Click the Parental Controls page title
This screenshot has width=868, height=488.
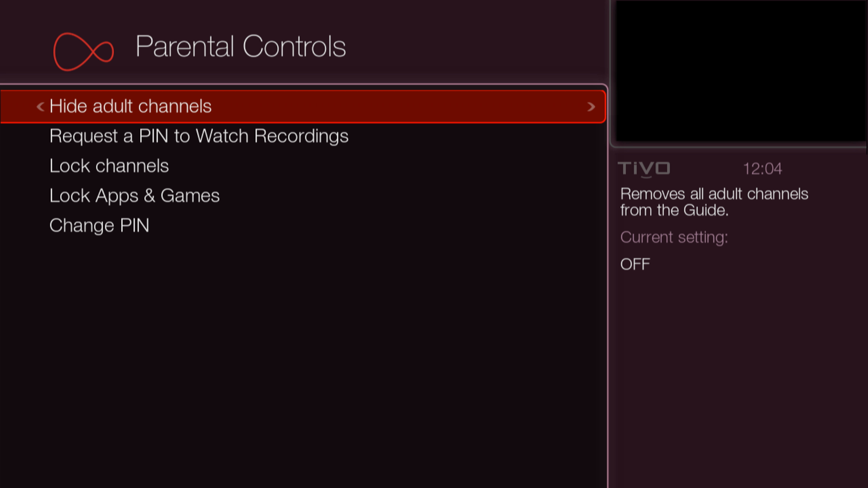[241, 47]
